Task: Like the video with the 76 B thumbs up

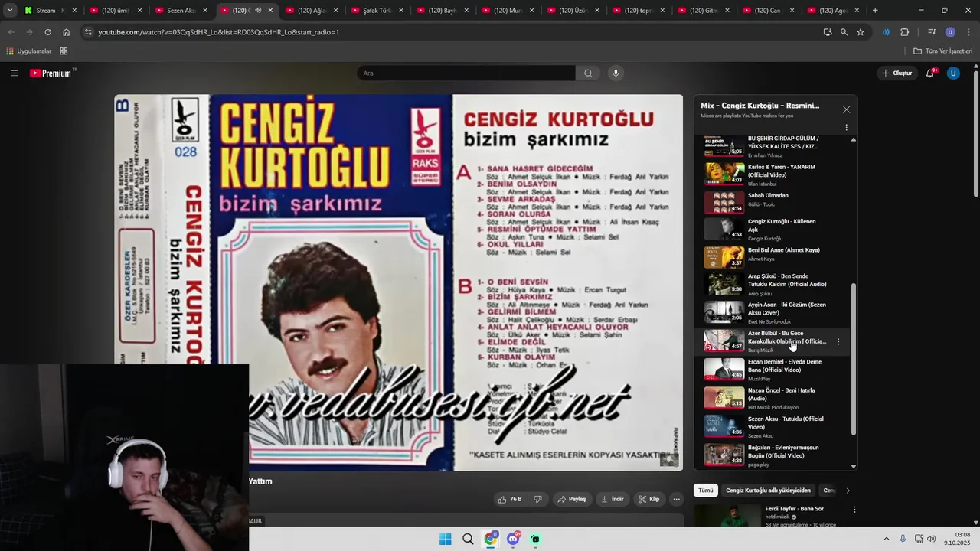Action: coord(510,499)
